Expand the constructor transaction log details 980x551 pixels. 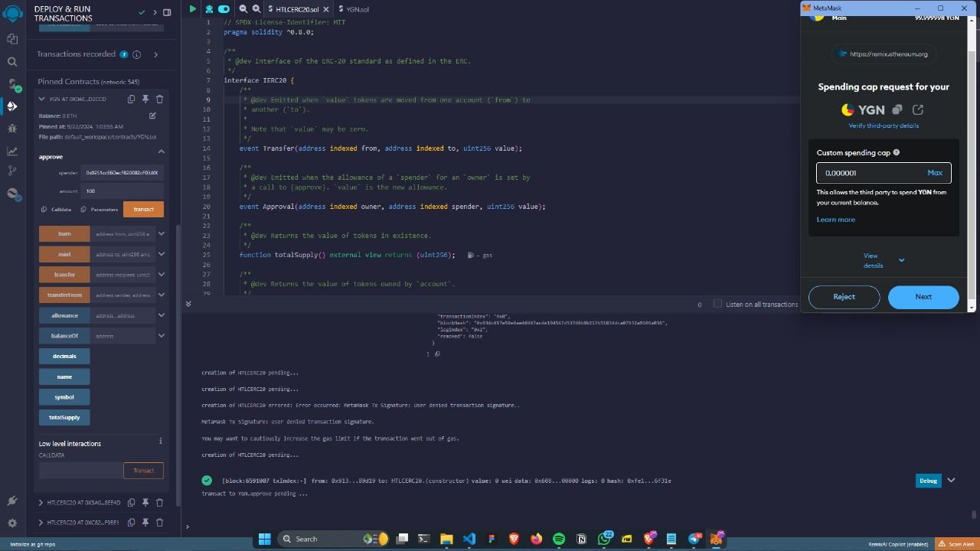pos(951,481)
